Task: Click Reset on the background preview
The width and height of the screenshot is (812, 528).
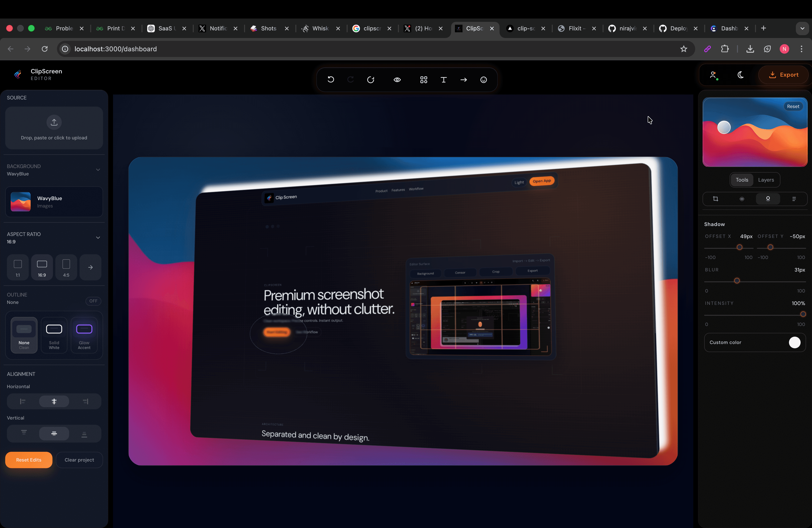Action: pyautogui.click(x=793, y=106)
